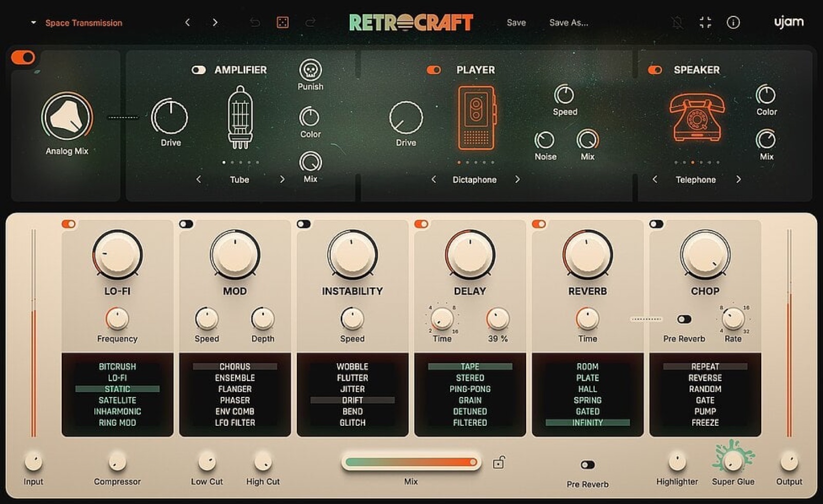Toggle the main power switch top-left
The image size is (823, 504).
pos(23,57)
